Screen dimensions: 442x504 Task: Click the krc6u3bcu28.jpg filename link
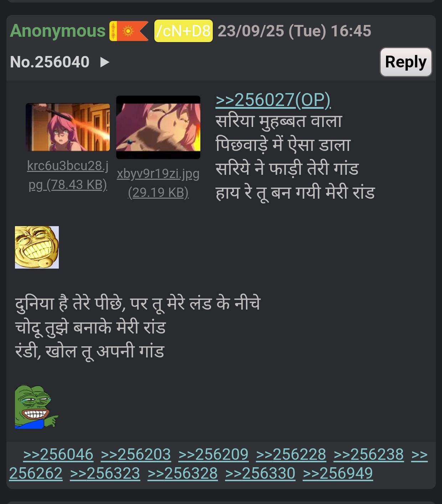pos(68,175)
